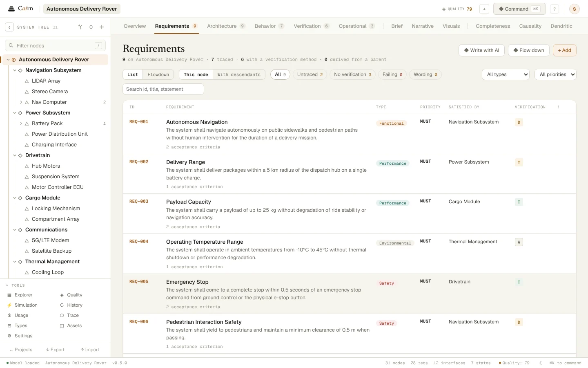Filter requirements by No verification
The width and height of the screenshot is (588, 368).
(352, 74)
